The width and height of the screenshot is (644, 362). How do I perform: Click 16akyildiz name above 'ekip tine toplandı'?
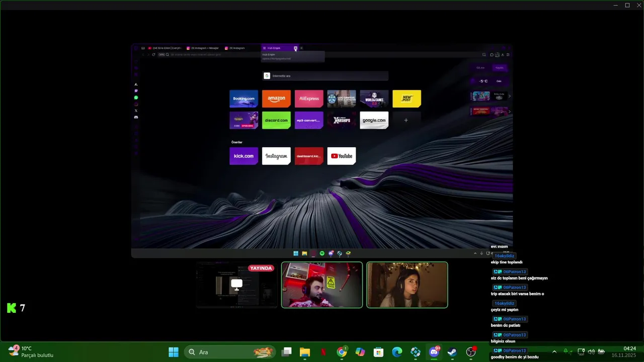pos(504,256)
